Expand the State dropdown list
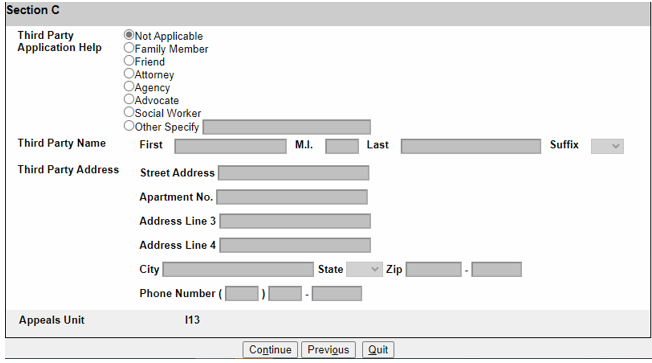The width and height of the screenshot is (652, 363). tap(364, 269)
